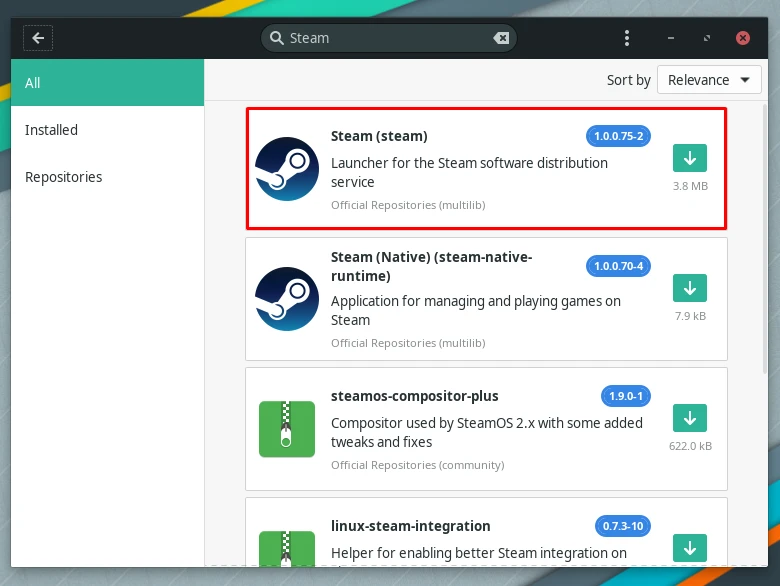
Task: Click the 1.0.0.75-2 version badge
Action: click(x=618, y=136)
